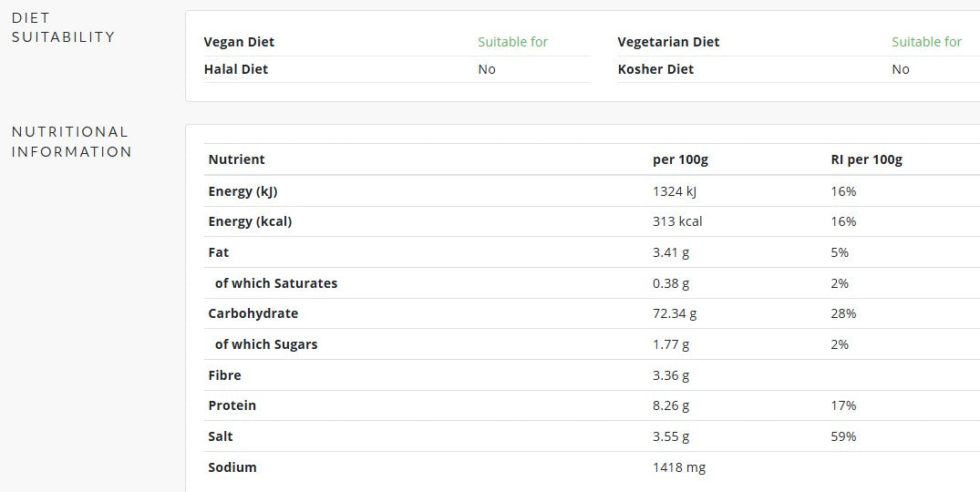This screenshot has width=980, height=492.
Task: Click the Sodium 1418 mg value
Action: coord(679,467)
